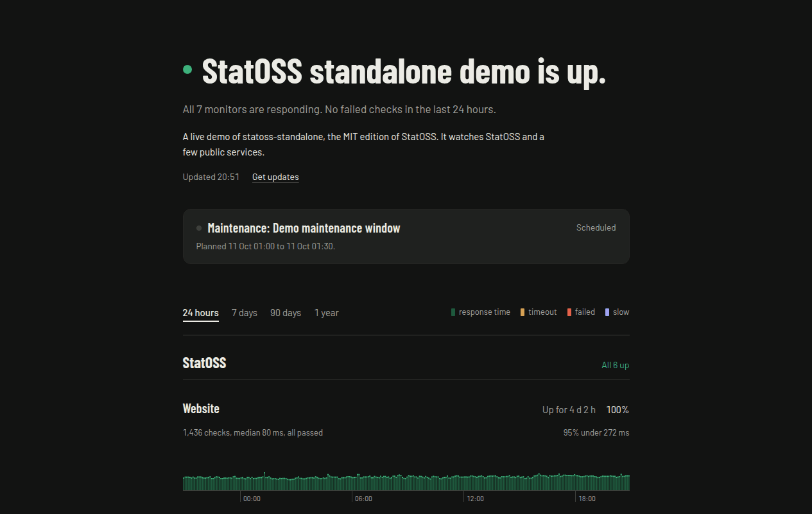Click the Scheduled status label
The height and width of the screenshot is (514, 812).
click(x=596, y=227)
